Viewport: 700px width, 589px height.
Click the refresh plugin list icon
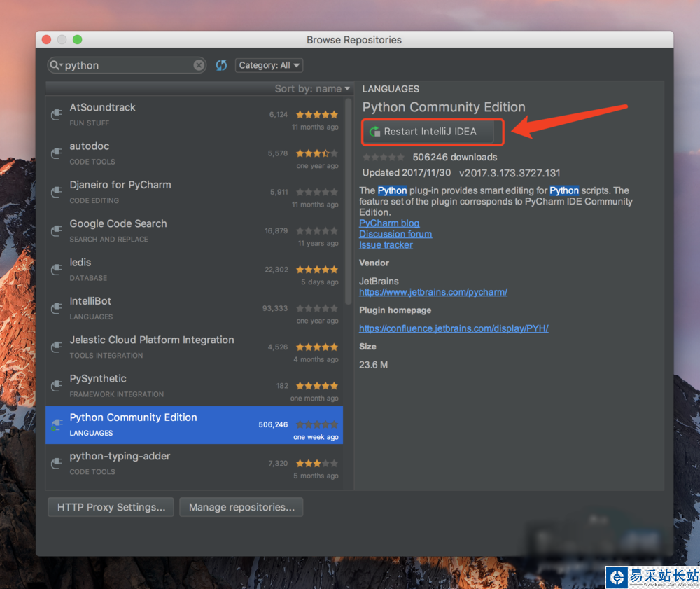(x=221, y=65)
